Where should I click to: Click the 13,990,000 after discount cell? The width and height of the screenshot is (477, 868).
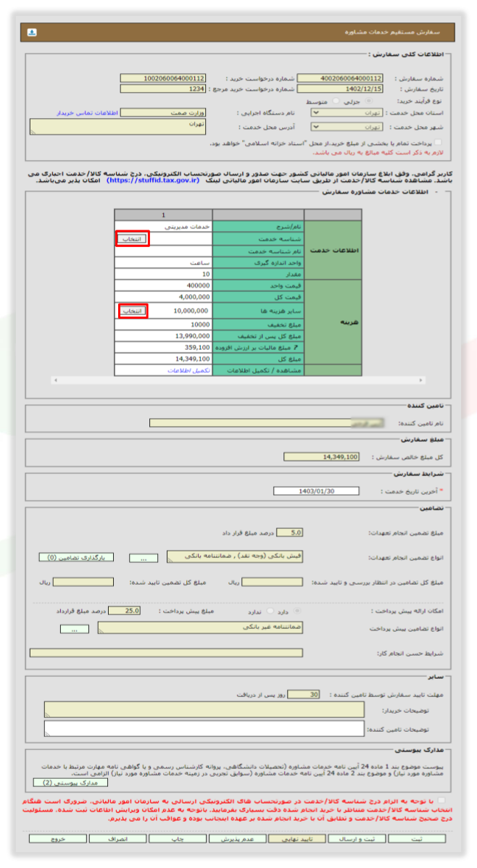163,336
